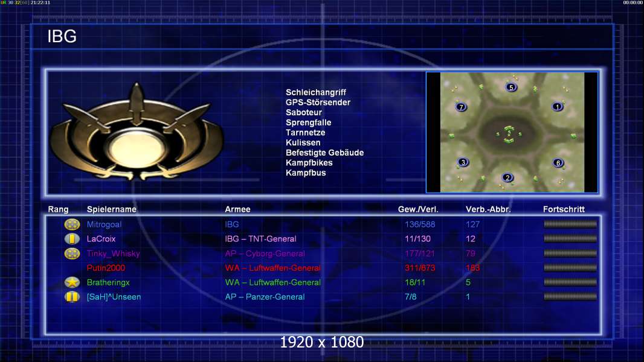Select start position 3 on the map
This screenshot has width=644, height=362.
point(463,162)
